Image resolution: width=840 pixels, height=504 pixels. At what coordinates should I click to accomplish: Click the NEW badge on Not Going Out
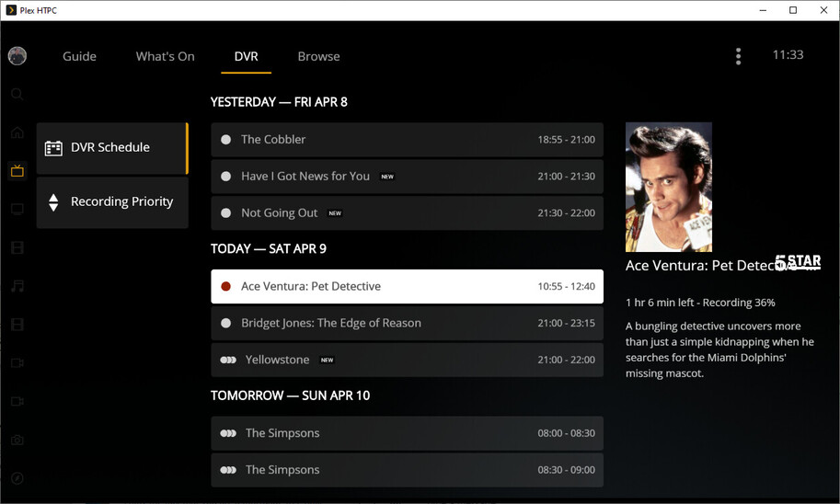coord(335,213)
